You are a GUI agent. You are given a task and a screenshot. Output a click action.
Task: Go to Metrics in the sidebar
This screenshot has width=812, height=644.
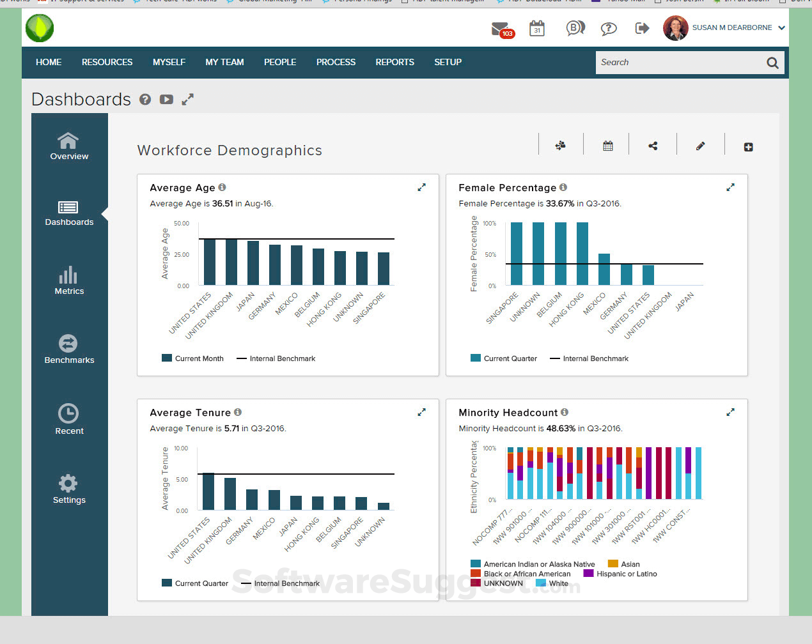(69, 281)
